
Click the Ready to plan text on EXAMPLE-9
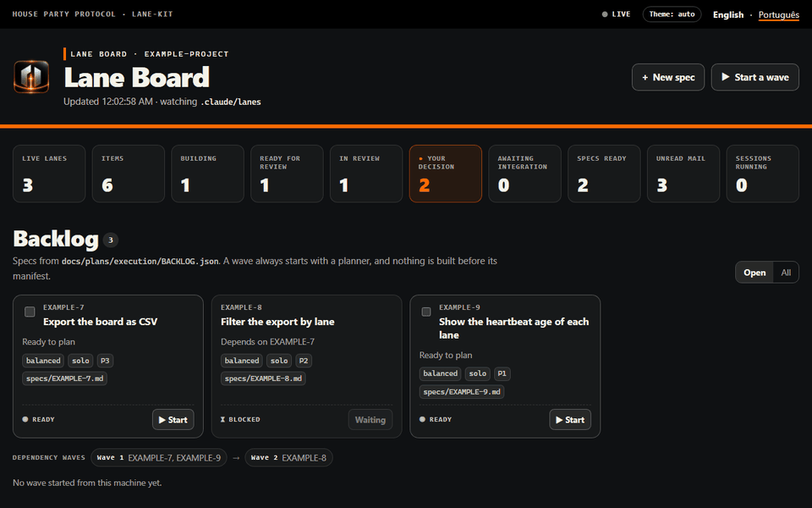446,355
